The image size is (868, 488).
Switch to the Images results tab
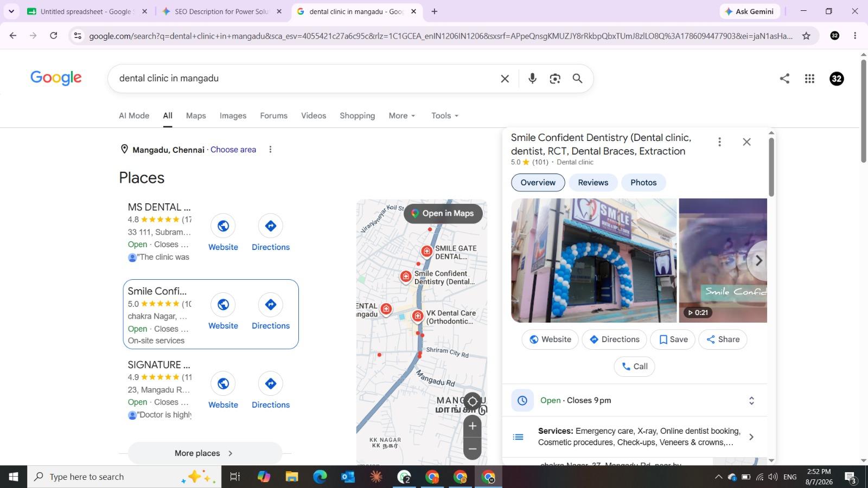[x=233, y=115]
